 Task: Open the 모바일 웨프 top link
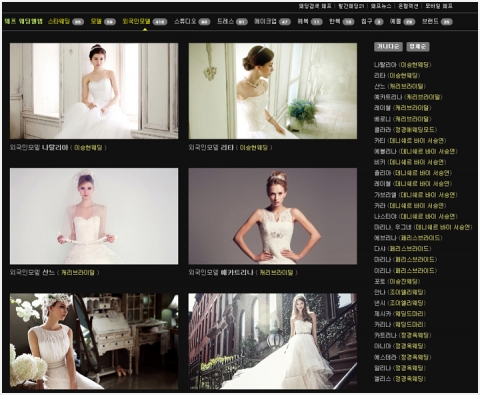pyautogui.click(x=439, y=6)
